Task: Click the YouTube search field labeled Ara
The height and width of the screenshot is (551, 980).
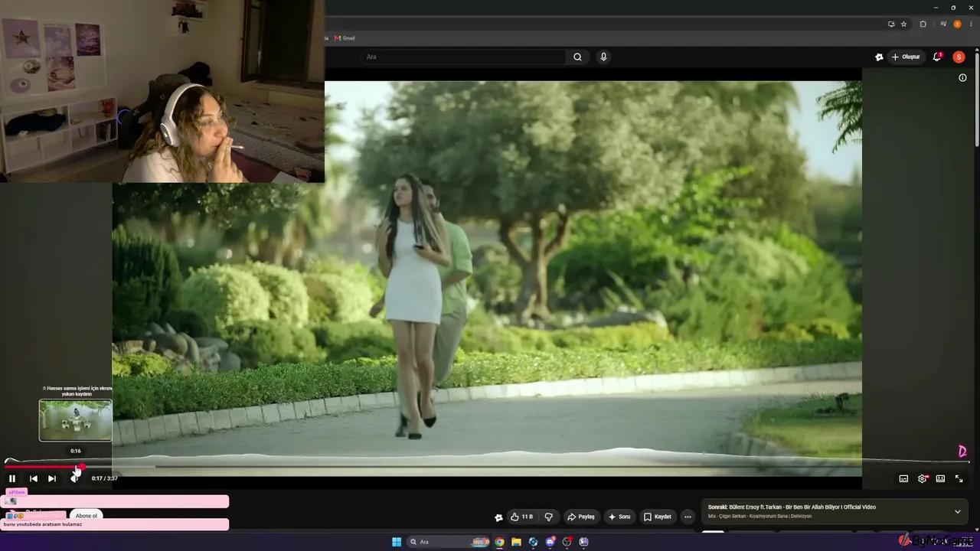Action: [463, 57]
